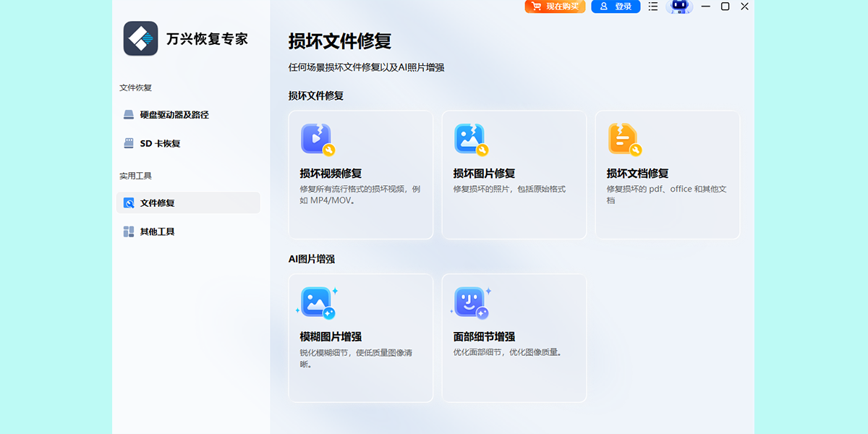Switch to 文件修复 sidebar item
Image resolution: width=868 pixels, height=434 pixels.
click(158, 203)
